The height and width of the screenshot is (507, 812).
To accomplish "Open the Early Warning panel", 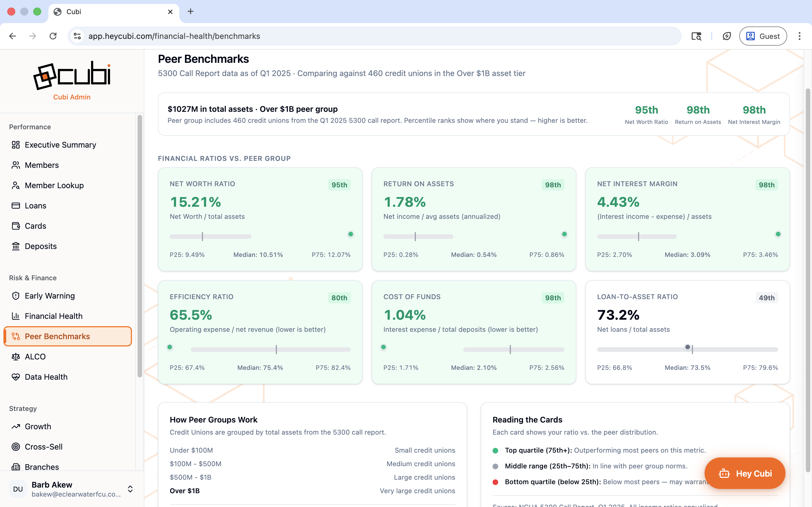I will pos(50,296).
